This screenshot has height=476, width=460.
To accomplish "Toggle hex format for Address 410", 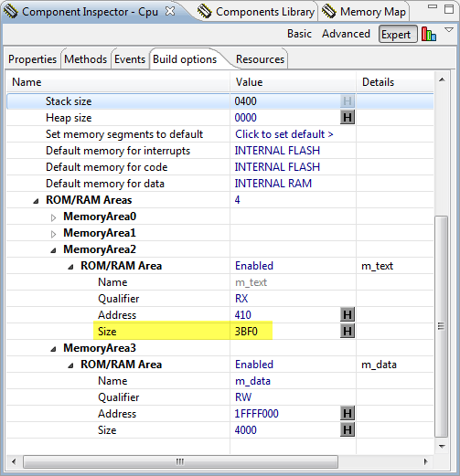I will coord(348,315).
